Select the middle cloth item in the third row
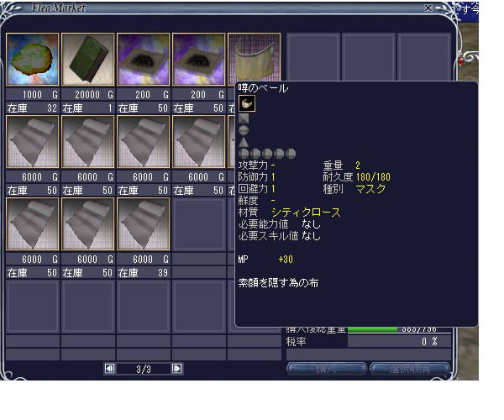Image resolution: width=504 pixels, height=420 pixels. [x=88, y=224]
